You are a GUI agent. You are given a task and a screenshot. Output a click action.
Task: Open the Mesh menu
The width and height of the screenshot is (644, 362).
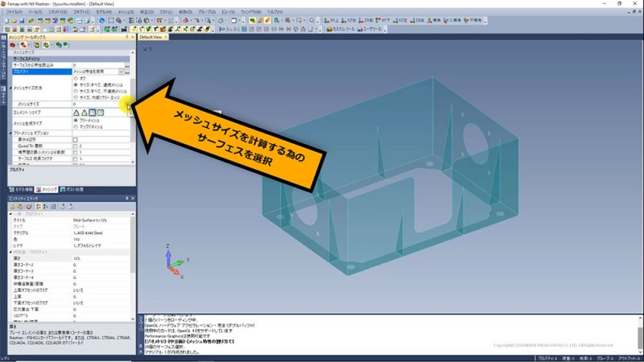(x=126, y=12)
